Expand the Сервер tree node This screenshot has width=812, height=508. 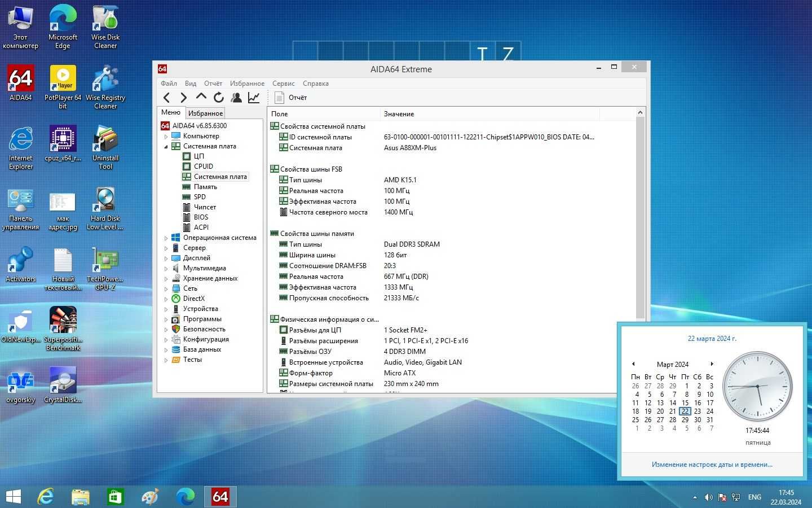(x=166, y=248)
